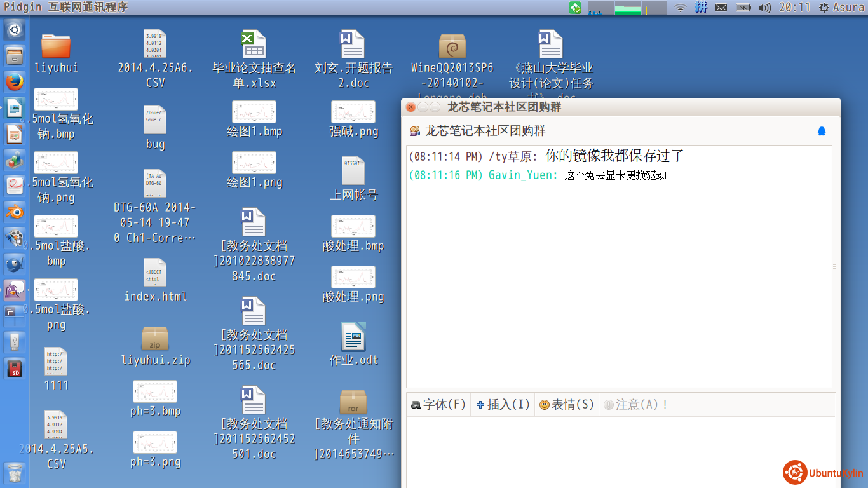Image resolution: width=868 pixels, height=488 pixels.
Task: Open the Trash in the launcher
Action: point(15,473)
